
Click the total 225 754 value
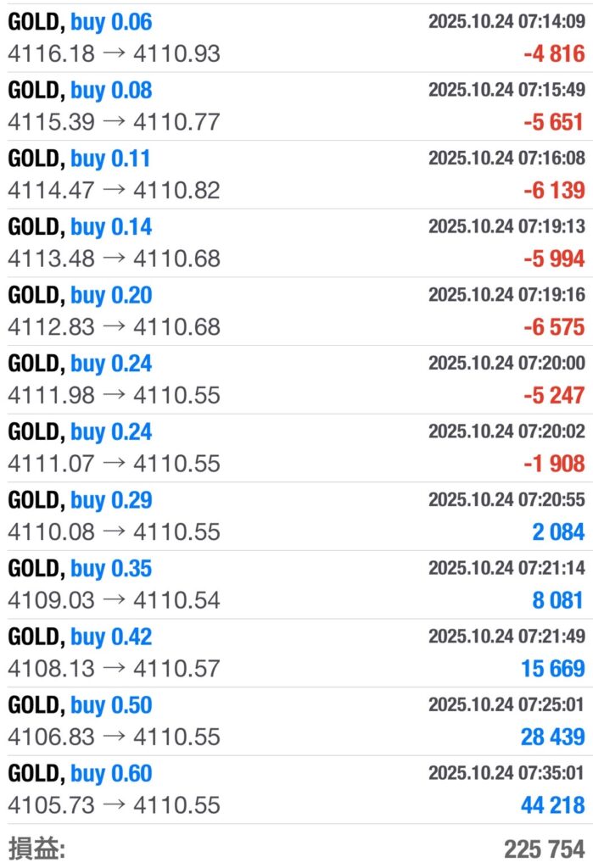tap(544, 849)
